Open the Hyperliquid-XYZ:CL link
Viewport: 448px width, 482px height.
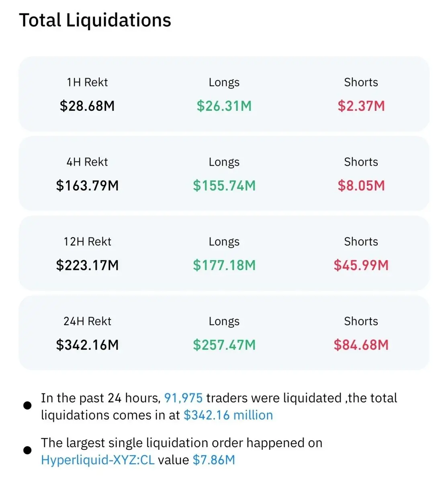click(98, 460)
